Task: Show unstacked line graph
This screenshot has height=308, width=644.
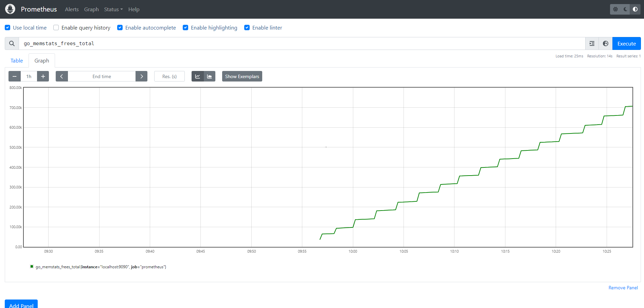Action: point(197,76)
